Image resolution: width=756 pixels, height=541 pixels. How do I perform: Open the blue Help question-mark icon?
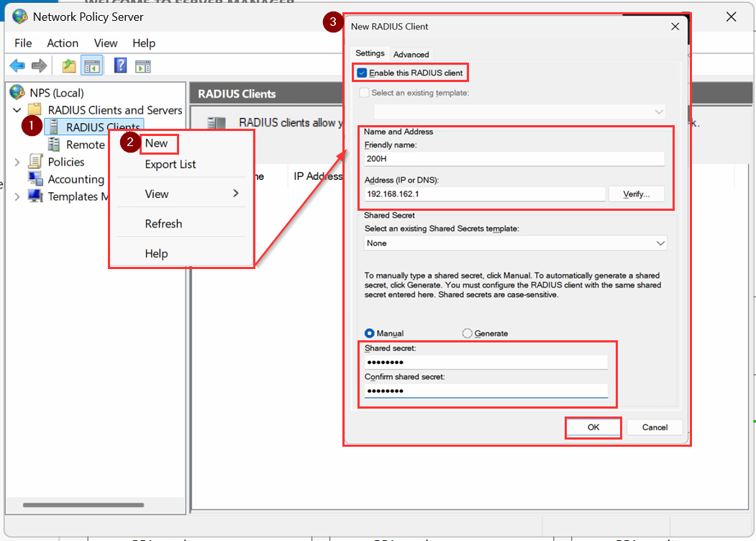[120, 65]
